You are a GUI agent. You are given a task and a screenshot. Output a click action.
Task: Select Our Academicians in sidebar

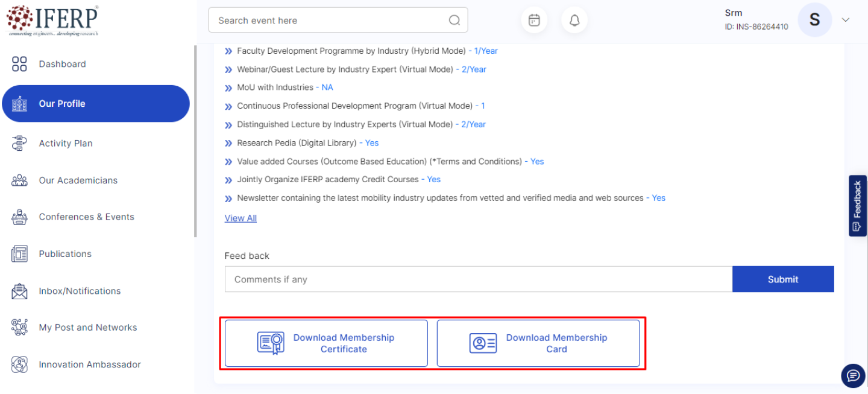[x=78, y=180]
